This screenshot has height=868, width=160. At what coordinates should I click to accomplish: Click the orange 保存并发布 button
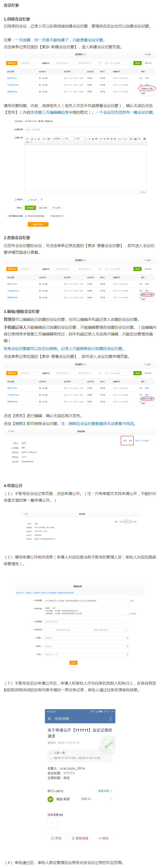38,224
